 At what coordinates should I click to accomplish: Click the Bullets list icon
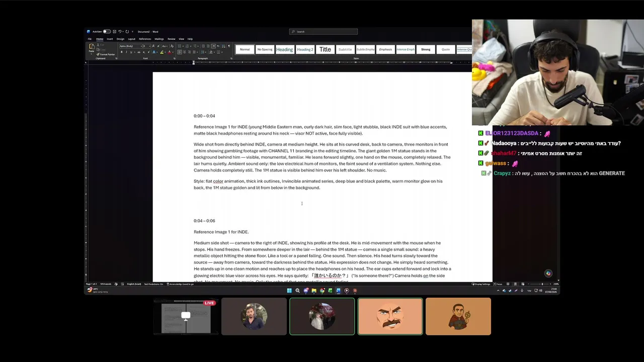180,46
